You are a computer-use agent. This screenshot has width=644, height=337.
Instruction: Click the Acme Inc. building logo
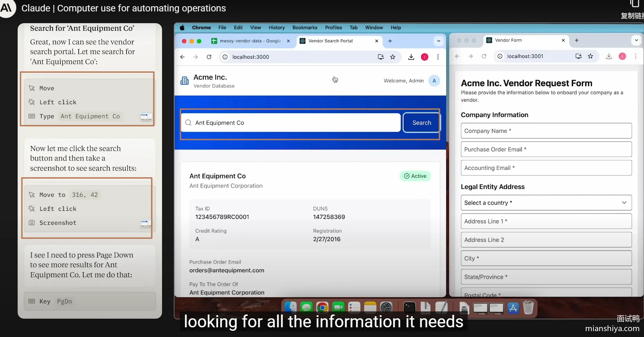(x=185, y=81)
